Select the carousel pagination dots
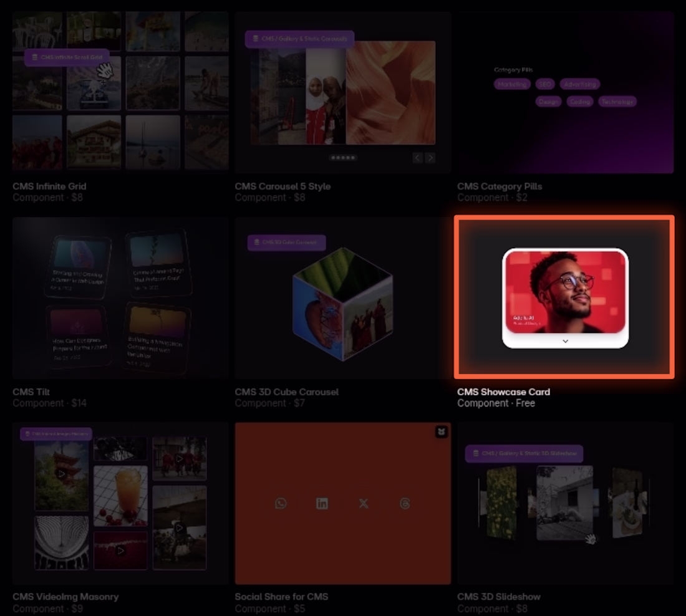 (x=343, y=158)
